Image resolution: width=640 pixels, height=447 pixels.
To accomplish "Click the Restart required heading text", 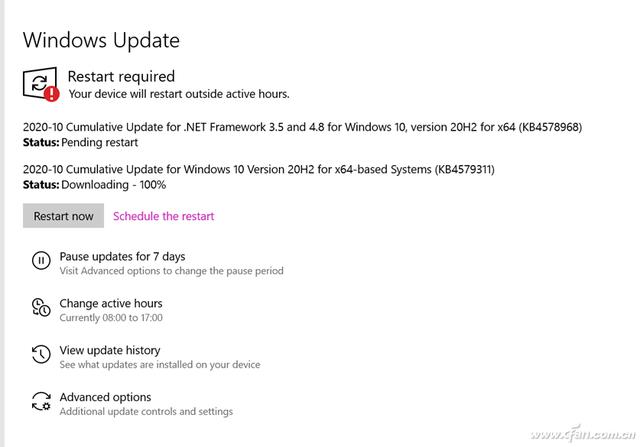I will point(121,76).
